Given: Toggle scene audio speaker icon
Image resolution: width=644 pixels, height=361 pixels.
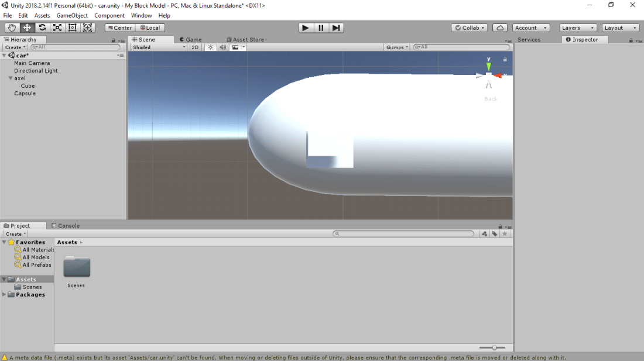Looking at the screenshot, I should click(222, 47).
